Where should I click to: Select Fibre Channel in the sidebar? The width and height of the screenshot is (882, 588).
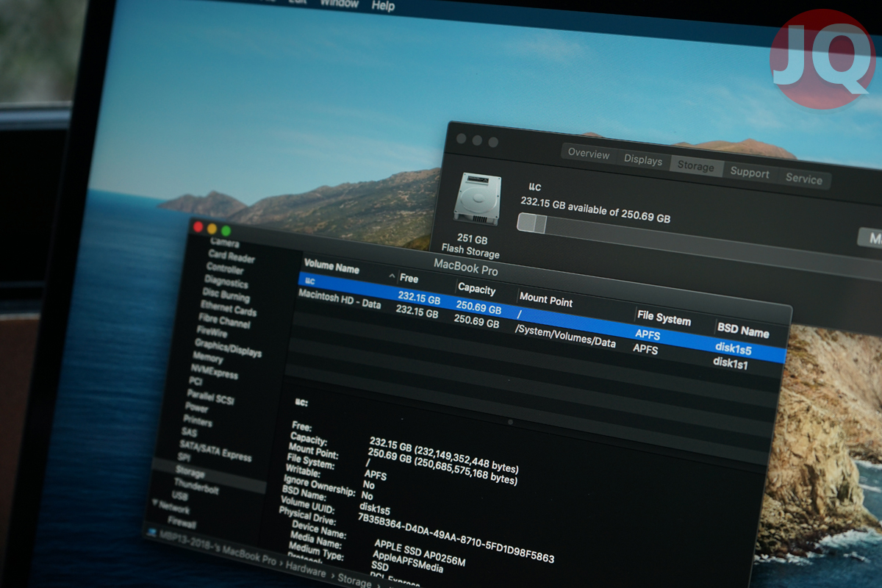[225, 320]
